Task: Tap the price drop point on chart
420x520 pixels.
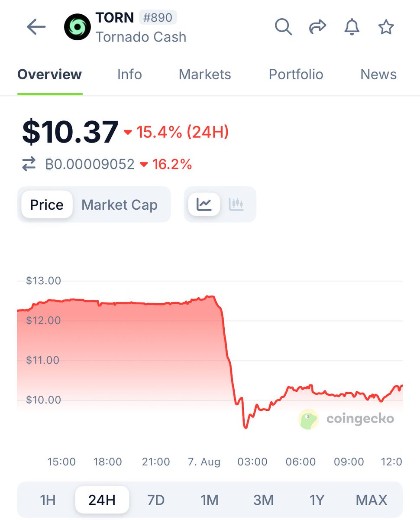Action: [x=246, y=427]
